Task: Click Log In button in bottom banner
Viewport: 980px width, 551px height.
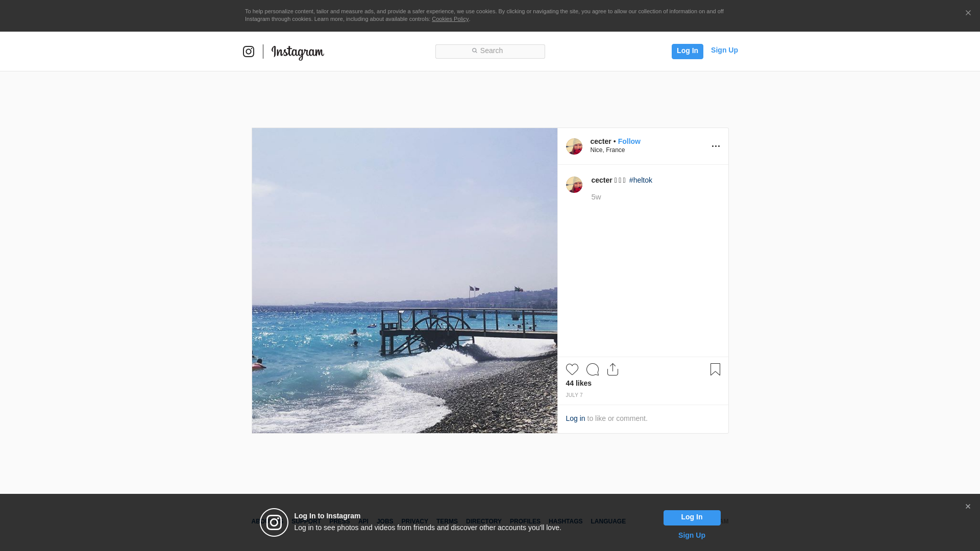Action: (692, 518)
